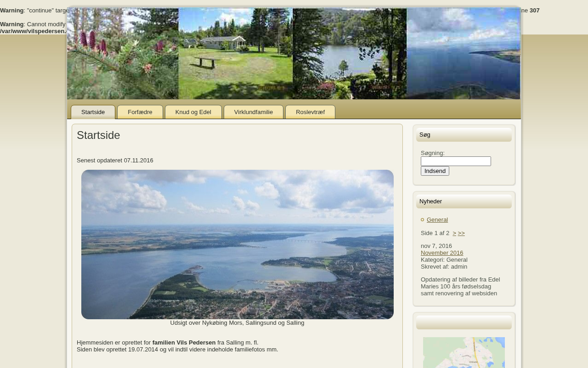Click the Startside page heading

pos(98,135)
